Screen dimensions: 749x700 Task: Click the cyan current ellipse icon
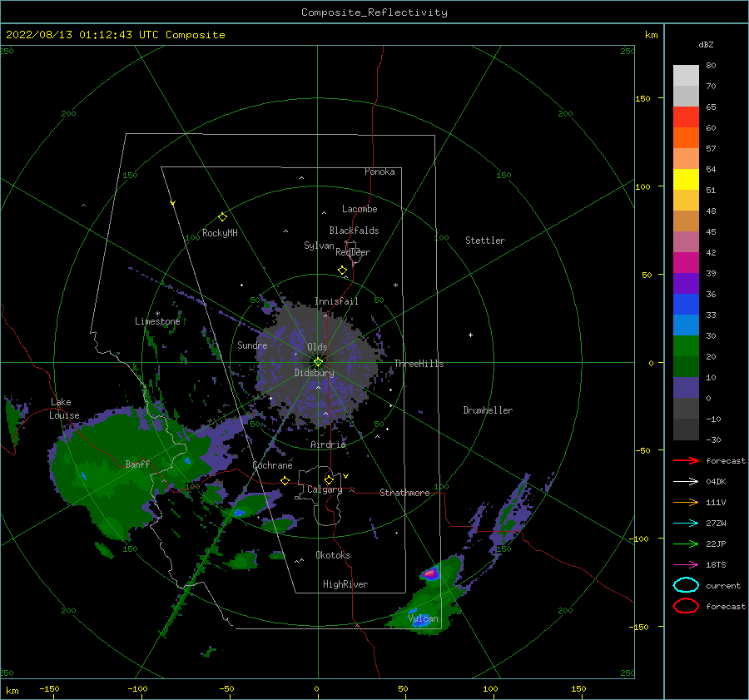(x=686, y=585)
